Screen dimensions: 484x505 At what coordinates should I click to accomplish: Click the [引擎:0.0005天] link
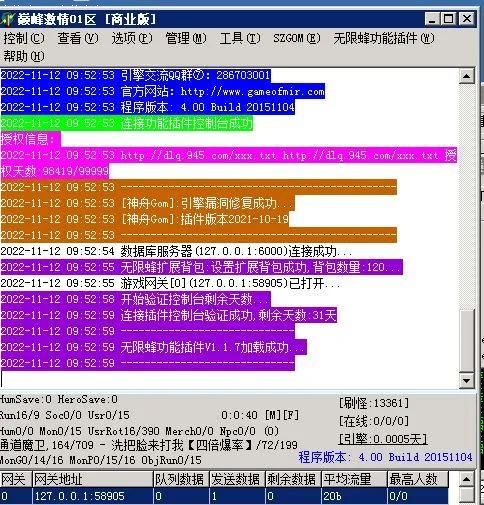pos(383,439)
